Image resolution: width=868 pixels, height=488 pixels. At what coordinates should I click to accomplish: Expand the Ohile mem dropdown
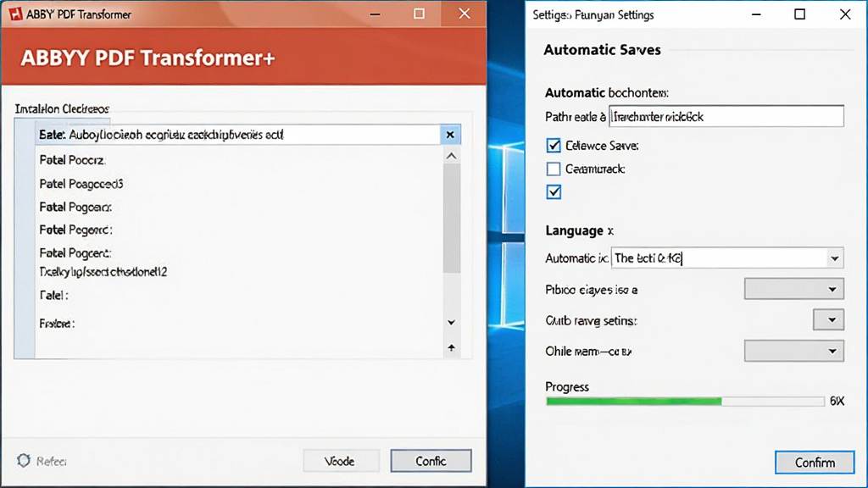coord(793,351)
